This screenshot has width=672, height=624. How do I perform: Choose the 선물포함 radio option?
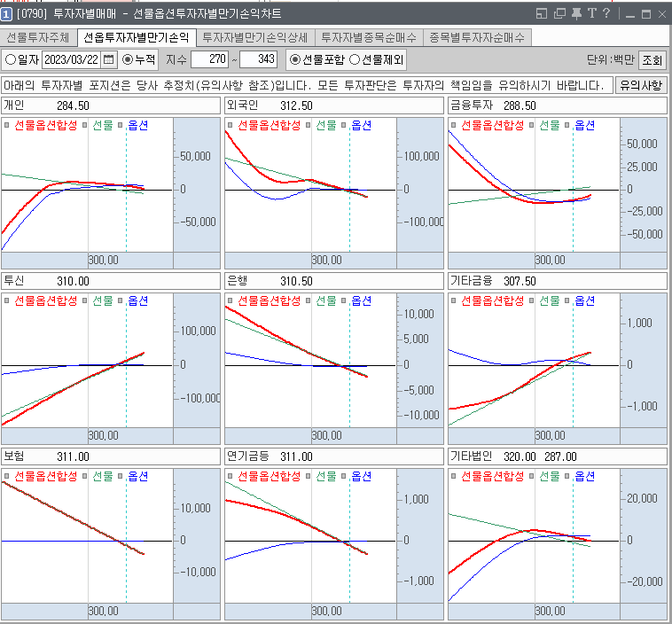(295, 59)
